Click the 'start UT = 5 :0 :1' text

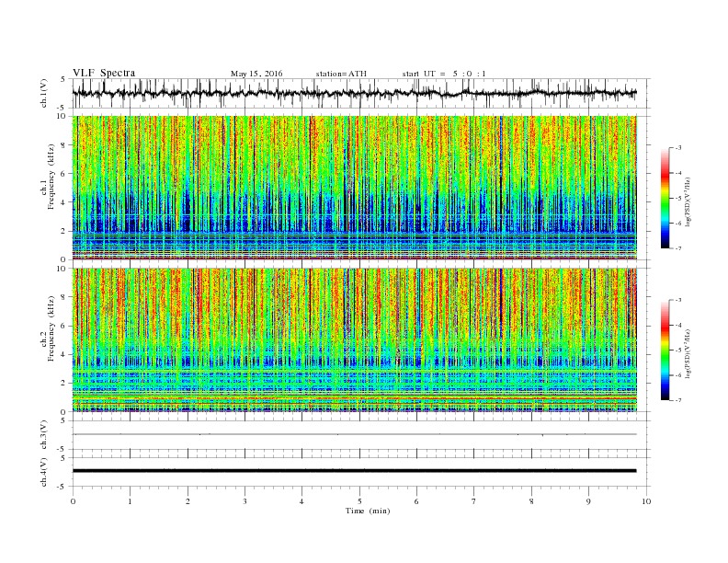click(444, 74)
